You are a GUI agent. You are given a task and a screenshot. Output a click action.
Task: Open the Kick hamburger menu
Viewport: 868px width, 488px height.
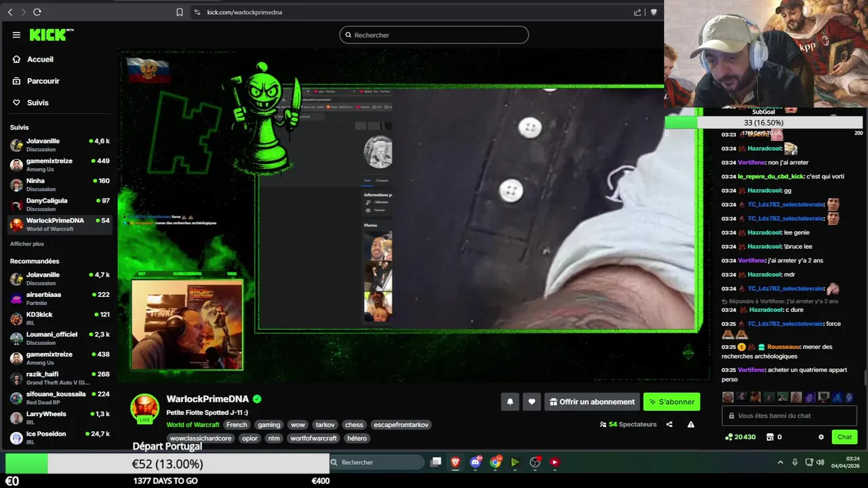16,35
